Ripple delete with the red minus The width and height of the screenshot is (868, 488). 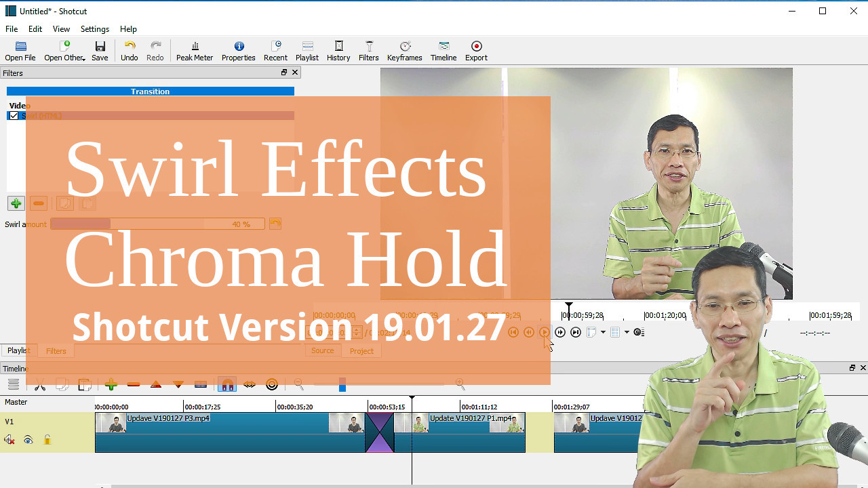[x=134, y=385]
